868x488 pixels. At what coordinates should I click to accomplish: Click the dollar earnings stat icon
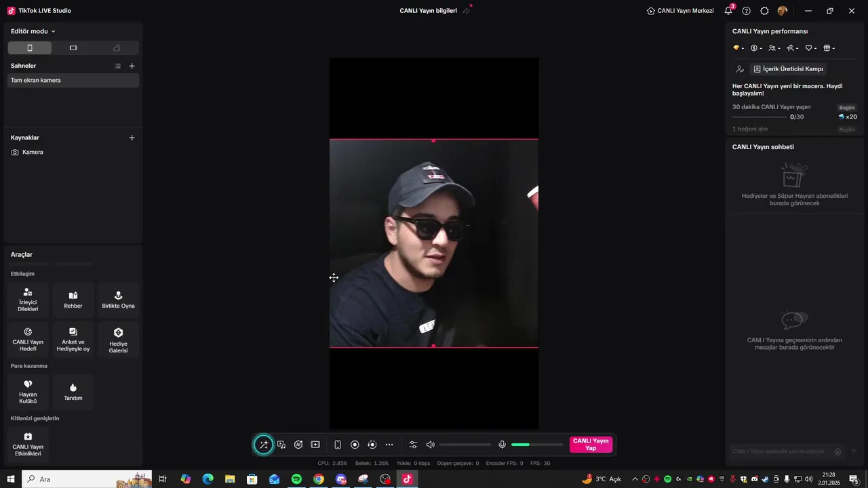pos(756,48)
